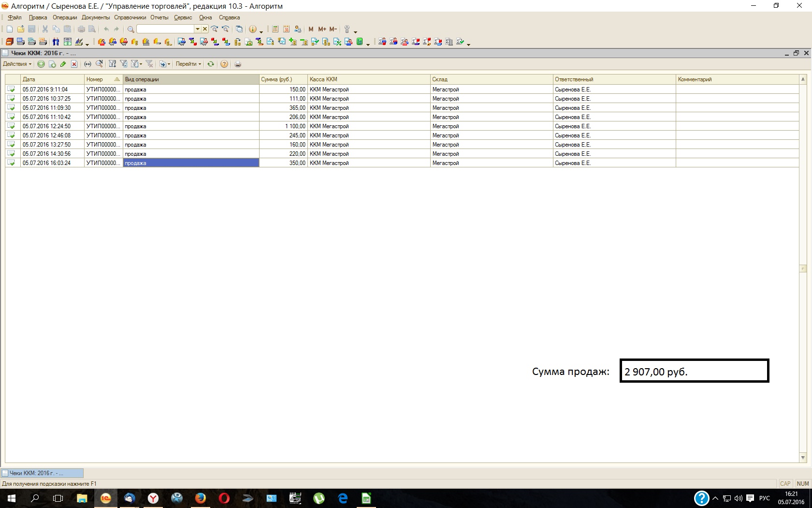Screen dimensions: 812x508
Task: Expand the Перейти dropdown
Action: tap(188, 64)
